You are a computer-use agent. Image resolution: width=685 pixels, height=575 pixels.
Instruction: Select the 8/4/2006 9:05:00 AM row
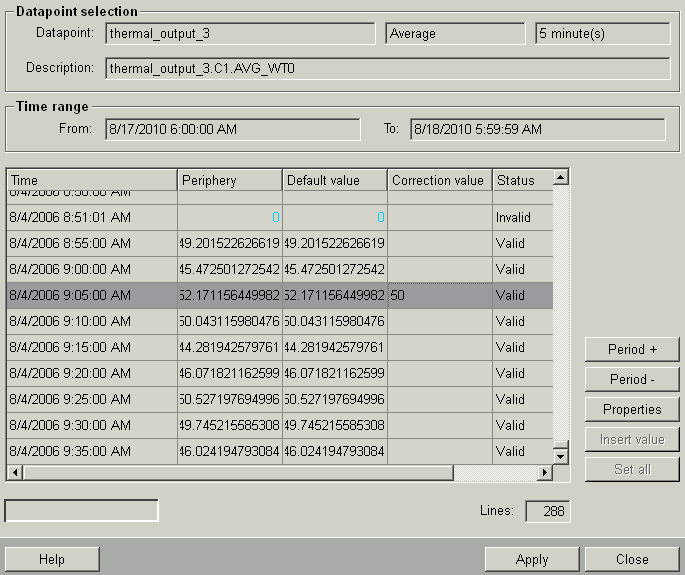point(92,296)
